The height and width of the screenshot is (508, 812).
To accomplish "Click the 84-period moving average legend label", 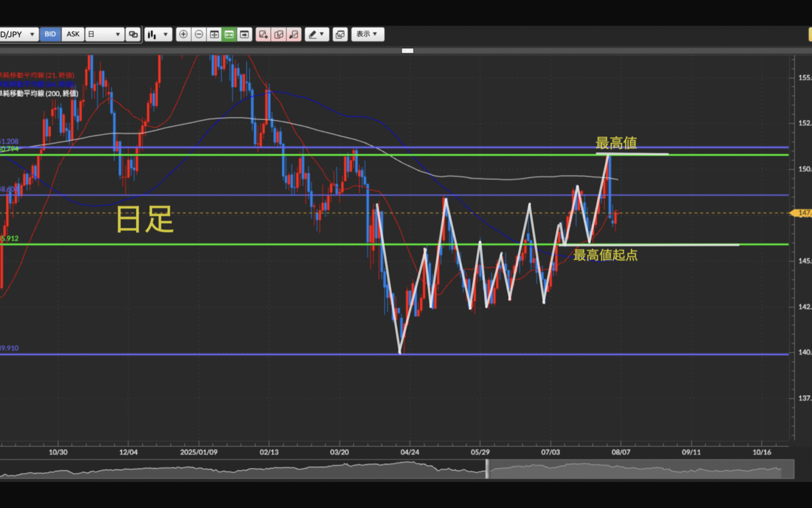I will tap(37, 84).
